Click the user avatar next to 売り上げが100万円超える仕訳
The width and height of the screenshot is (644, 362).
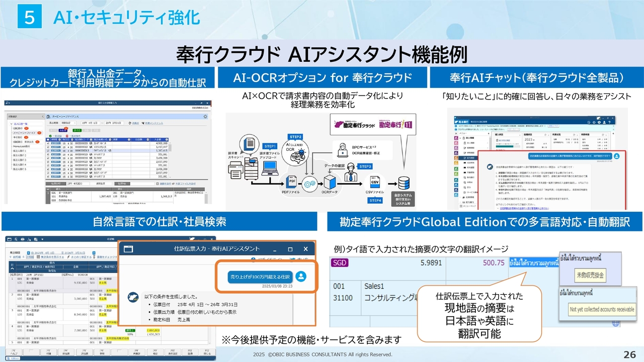coord(301,276)
